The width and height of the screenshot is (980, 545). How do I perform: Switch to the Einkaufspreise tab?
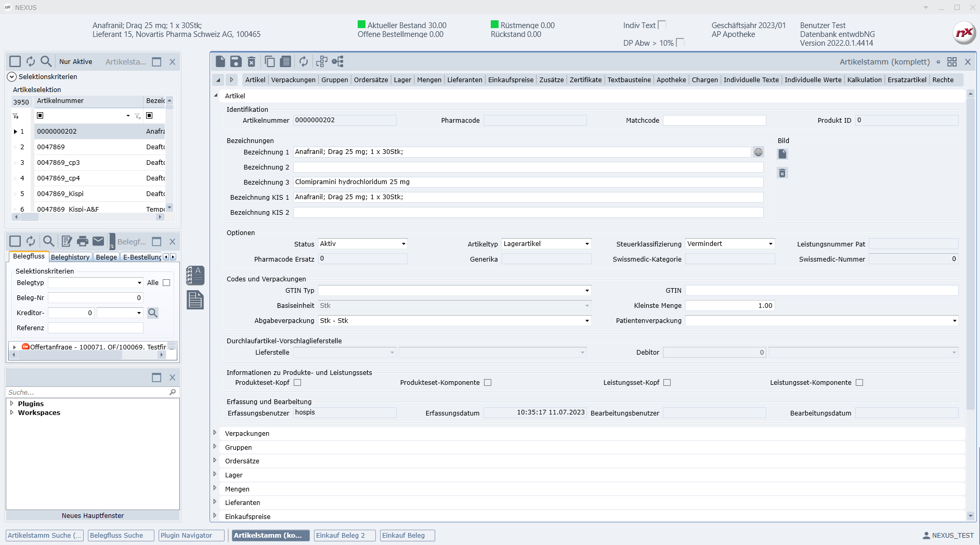coord(511,80)
